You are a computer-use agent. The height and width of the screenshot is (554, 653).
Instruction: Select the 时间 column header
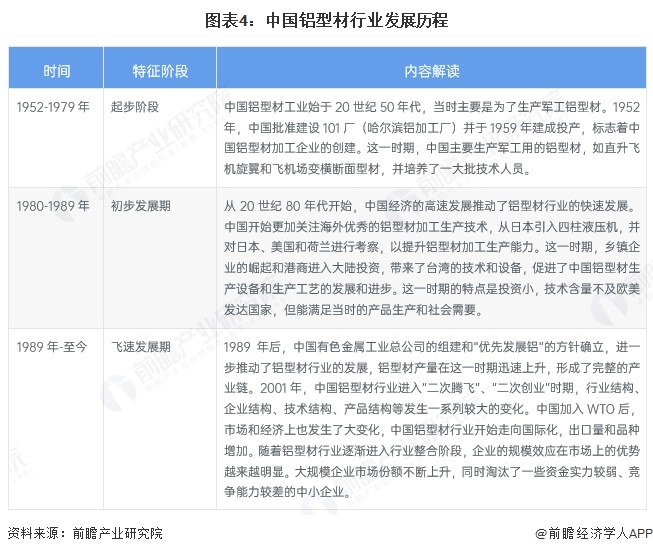click(56, 68)
